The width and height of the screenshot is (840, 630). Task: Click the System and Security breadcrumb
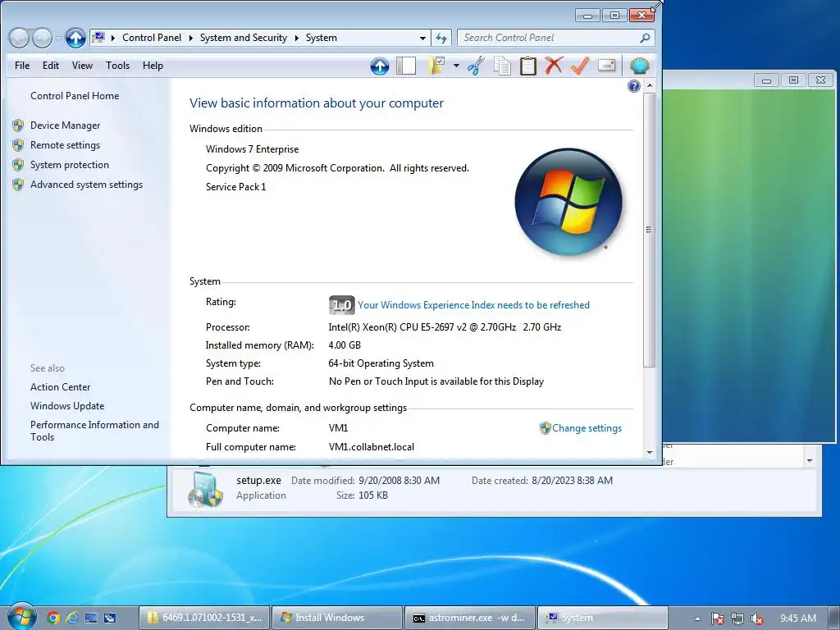(x=243, y=38)
